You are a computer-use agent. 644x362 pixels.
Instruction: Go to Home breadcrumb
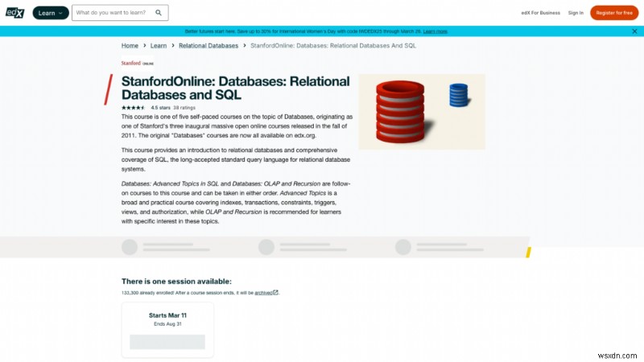point(130,46)
